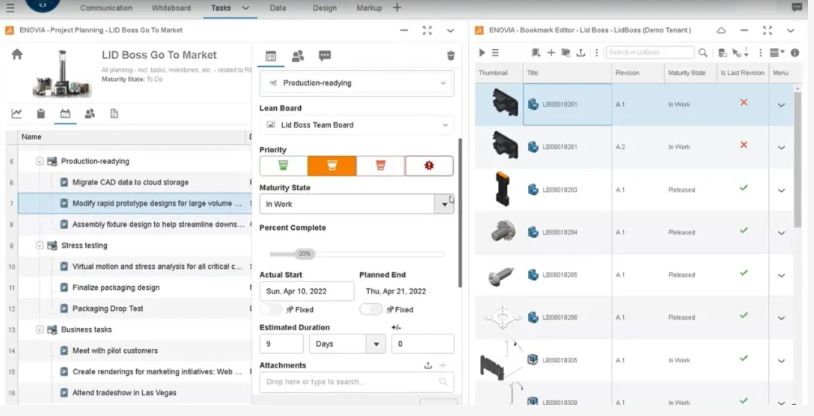Image resolution: width=814 pixels, height=416 pixels.
Task: Show task assignees tab in the detail panel
Action: coord(298,56)
